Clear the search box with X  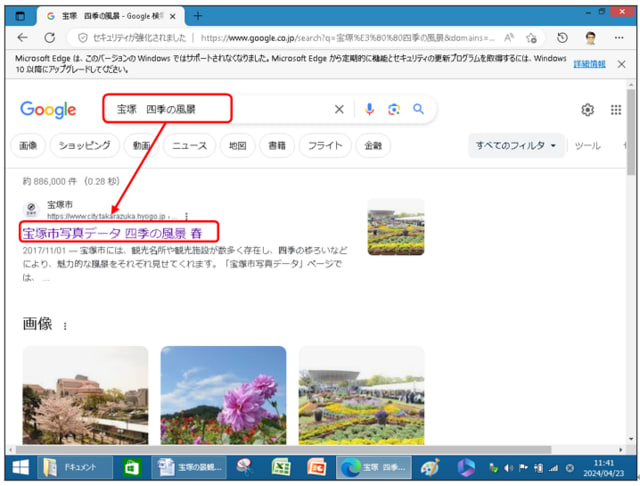click(339, 110)
